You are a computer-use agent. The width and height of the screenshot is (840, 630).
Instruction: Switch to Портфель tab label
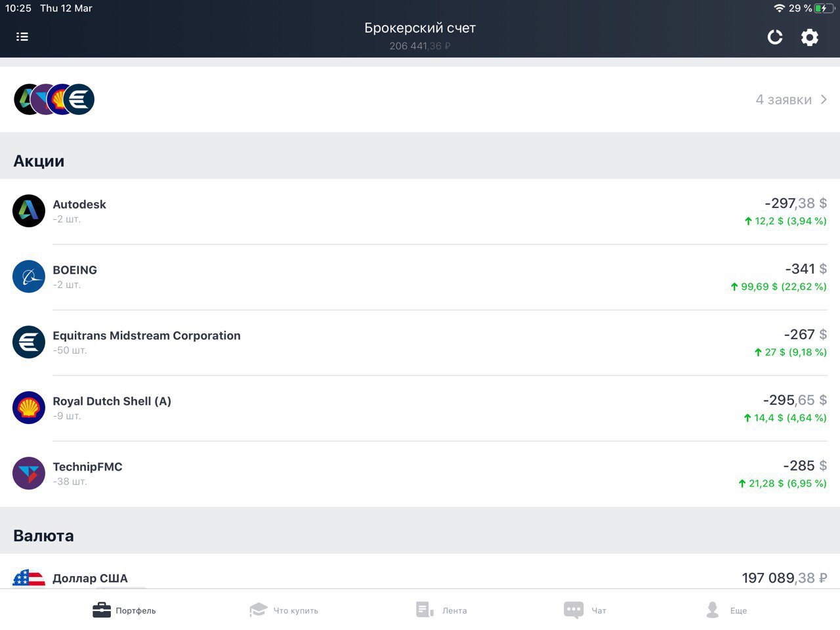click(x=136, y=611)
